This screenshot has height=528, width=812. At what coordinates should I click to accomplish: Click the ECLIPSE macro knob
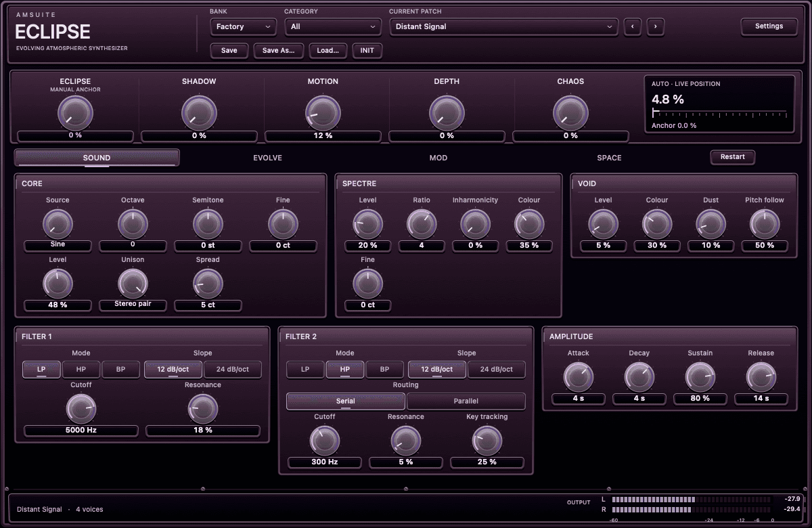(75, 112)
